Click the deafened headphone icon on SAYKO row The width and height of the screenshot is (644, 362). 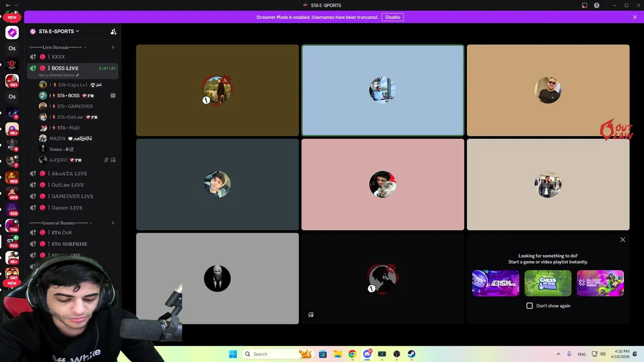(x=113, y=160)
